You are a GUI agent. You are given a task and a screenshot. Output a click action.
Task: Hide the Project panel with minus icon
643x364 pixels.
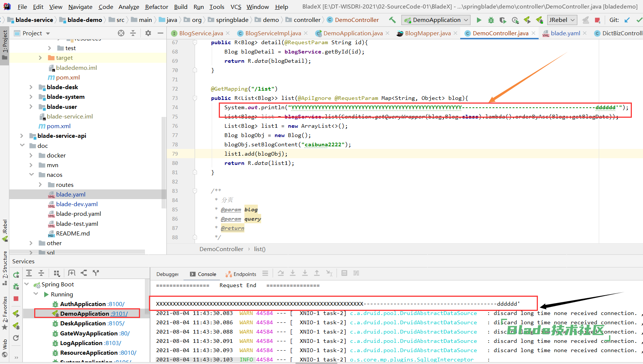(160, 33)
